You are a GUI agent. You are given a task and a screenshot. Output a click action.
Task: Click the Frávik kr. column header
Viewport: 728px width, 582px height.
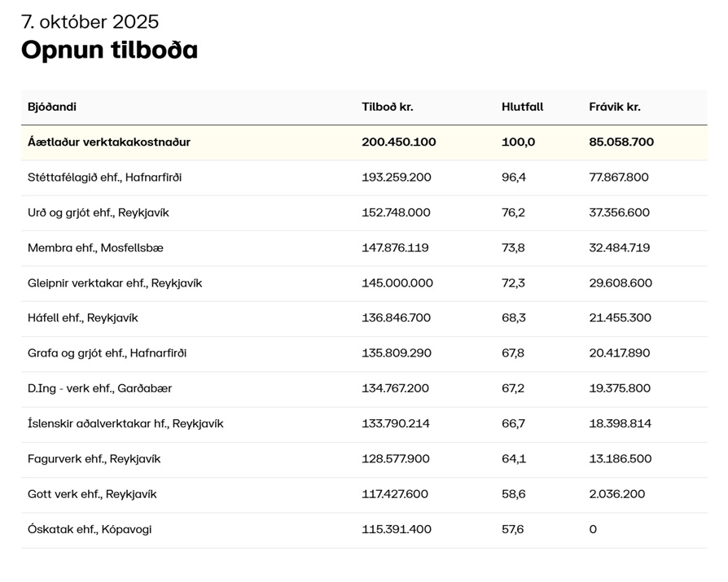coord(615,107)
